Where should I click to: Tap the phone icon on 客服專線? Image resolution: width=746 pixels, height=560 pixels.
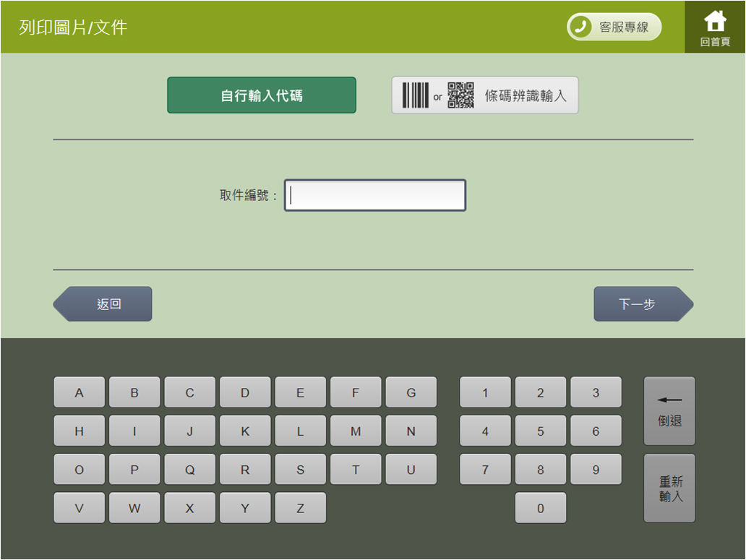pos(580,27)
